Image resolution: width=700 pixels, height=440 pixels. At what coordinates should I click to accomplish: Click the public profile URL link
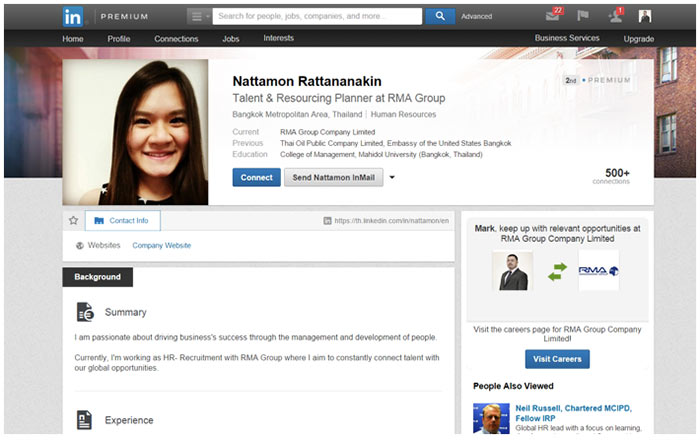[392, 220]
